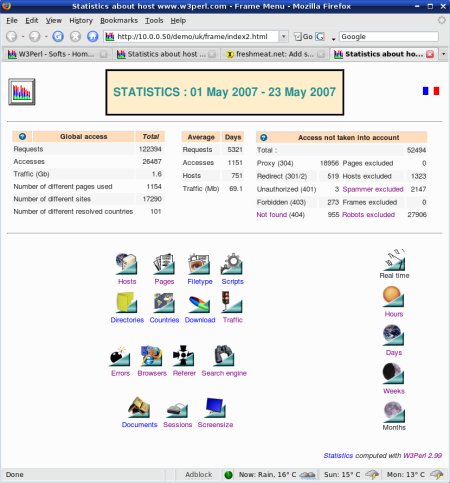Click the Google search field

(389, 36)
